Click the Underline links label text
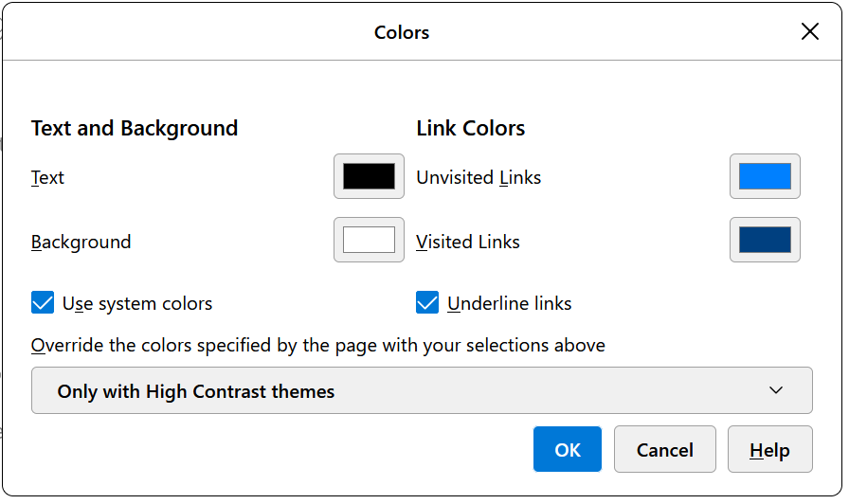849x504 pixels. click(509, 303)
